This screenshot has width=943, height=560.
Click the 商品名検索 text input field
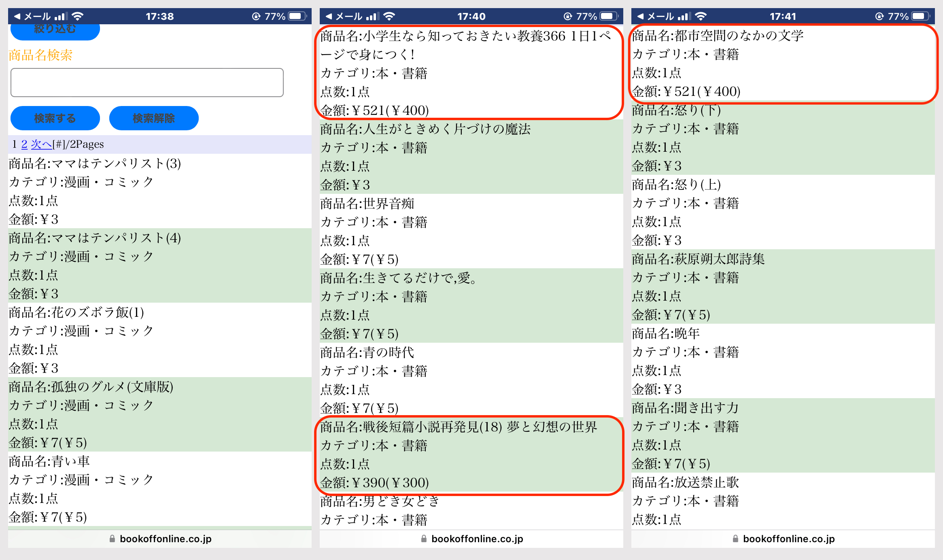click(147, 83)
